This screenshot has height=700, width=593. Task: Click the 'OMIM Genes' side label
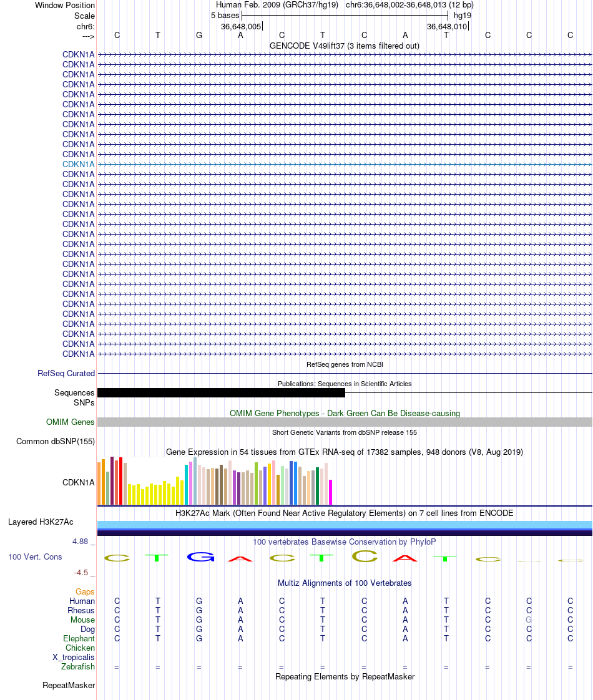(x=70, y=422)
